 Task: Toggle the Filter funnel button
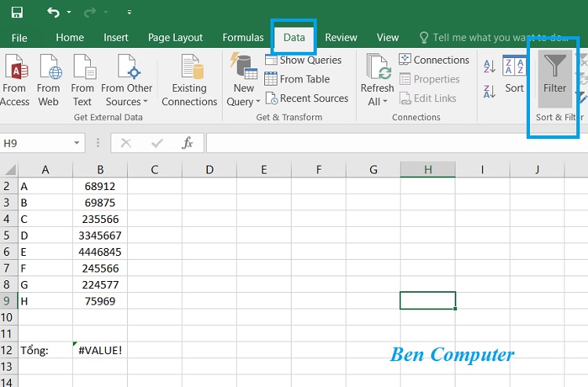pos(554,78)
